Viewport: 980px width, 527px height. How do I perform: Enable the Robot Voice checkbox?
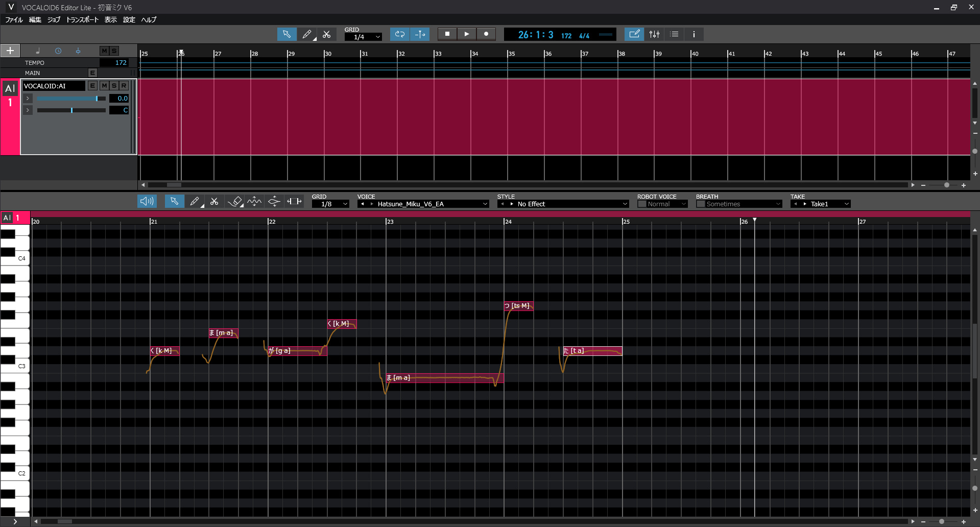pos(642,204)
